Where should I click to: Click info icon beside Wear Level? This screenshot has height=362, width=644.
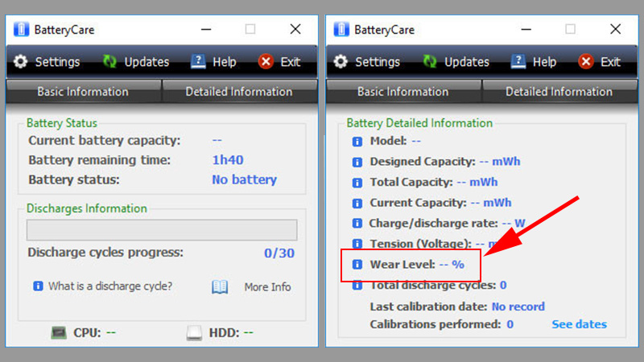click(357, 265)
